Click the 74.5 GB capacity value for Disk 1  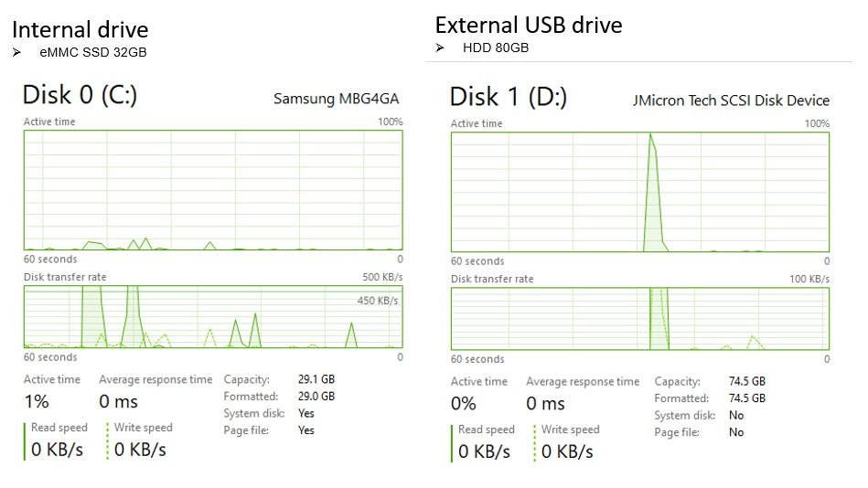(746, 381)
